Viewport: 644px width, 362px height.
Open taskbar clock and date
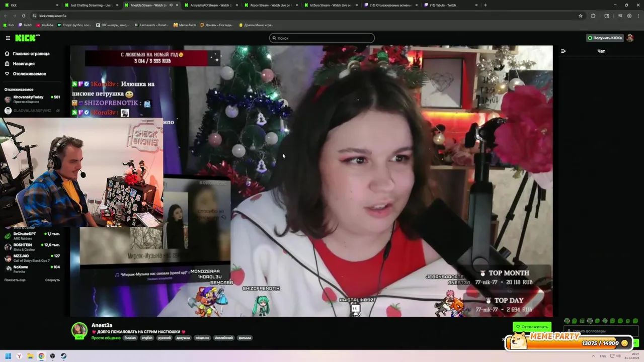pyautogui.click(x=631, y=356)
